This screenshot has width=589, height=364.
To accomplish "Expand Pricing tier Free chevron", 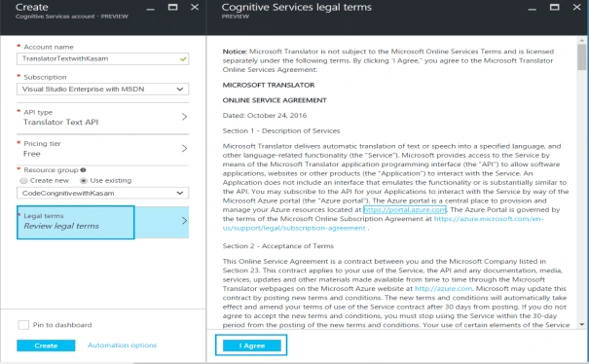I will (184, 148).
